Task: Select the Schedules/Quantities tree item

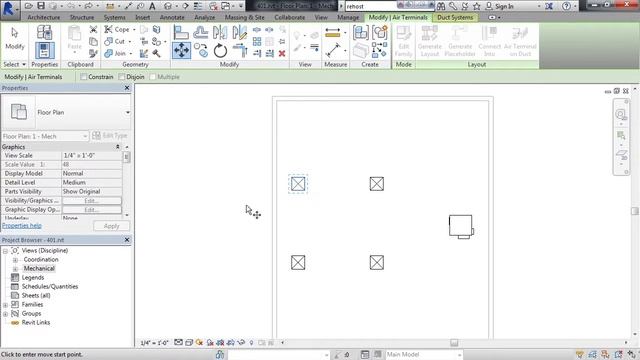Action: pyautogui.click(x=50, y=287)
